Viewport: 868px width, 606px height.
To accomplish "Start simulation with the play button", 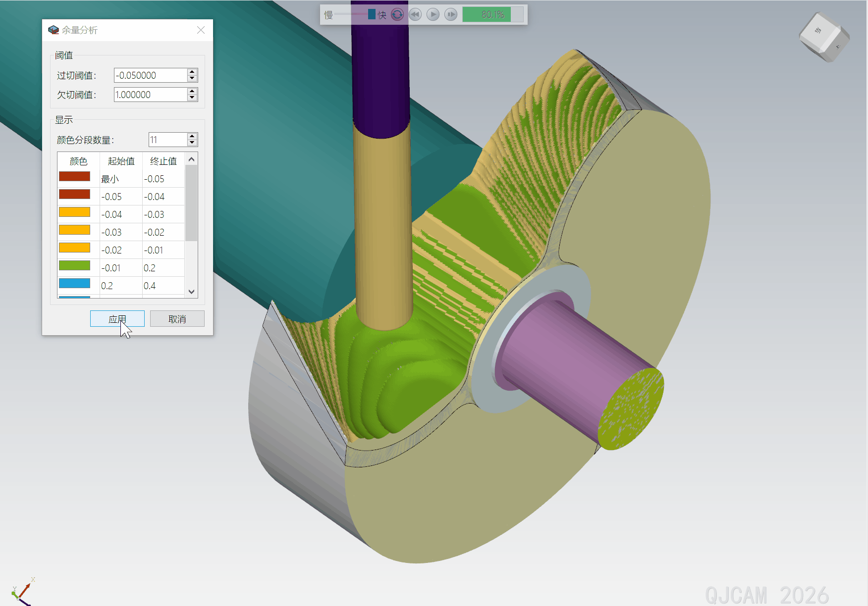I will pos(433,14).
